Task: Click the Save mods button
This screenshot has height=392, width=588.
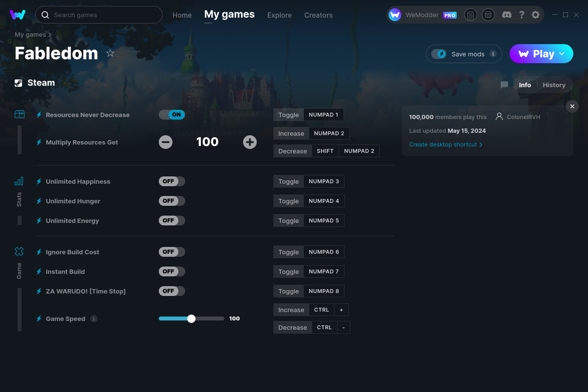Action: [461, 54]
